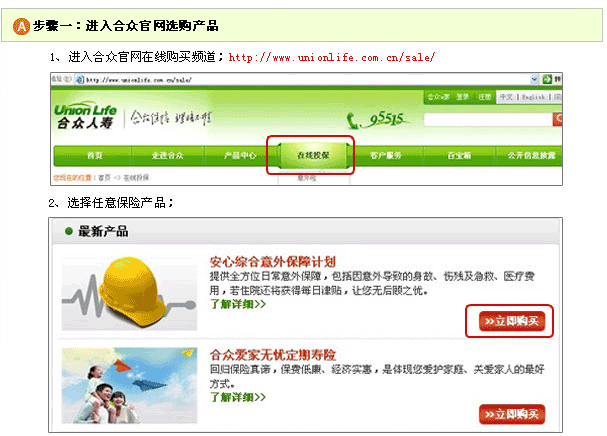Screen dimensions: 607x436
Task: Open the 客户服务 navigation tab
Action: (386, 156)
